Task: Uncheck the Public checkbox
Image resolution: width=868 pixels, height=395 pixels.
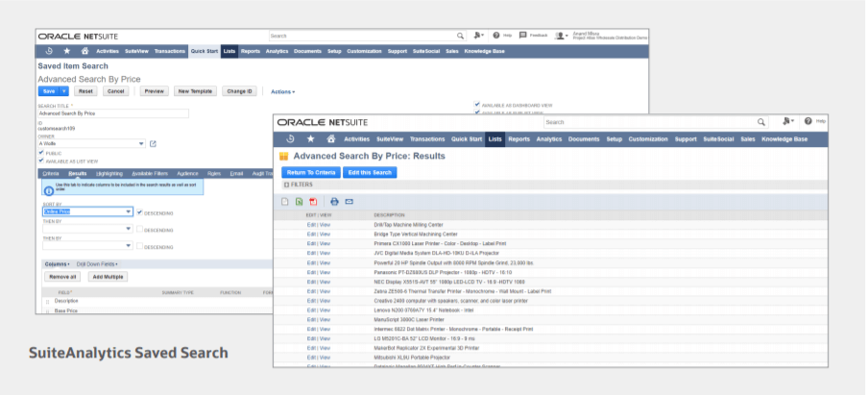Action: tap(41, 153)
